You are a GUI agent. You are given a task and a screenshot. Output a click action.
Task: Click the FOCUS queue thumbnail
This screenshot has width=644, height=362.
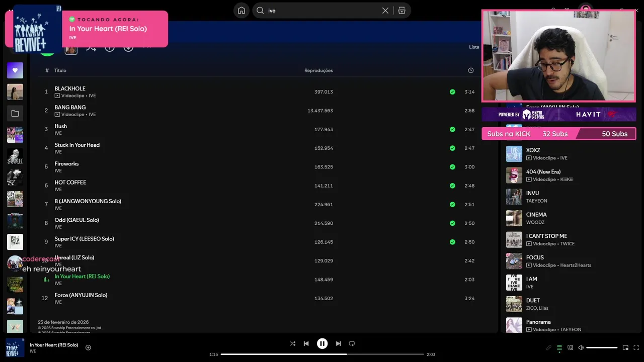pyautogui.click(x=514, y=261)
